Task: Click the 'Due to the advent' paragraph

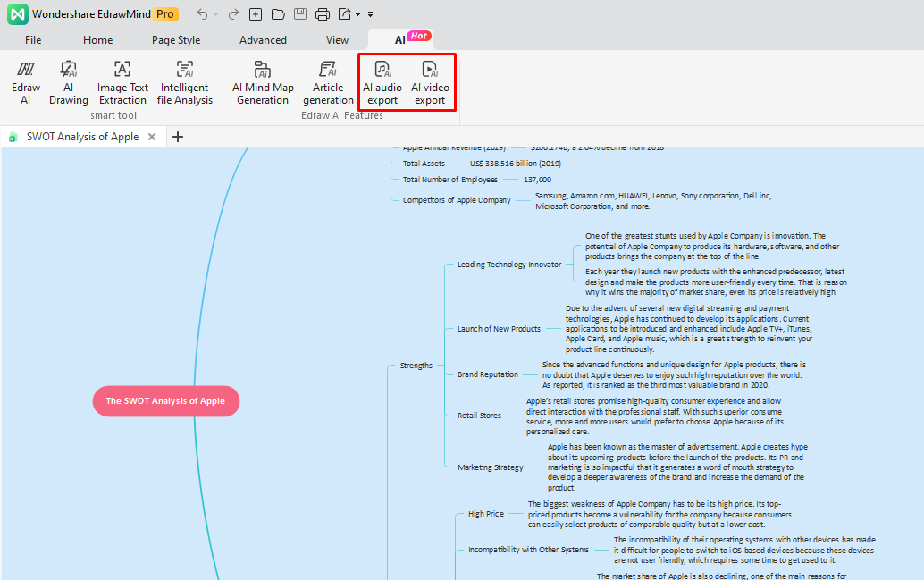Action: pyautogui.click(x=689, y=329)
